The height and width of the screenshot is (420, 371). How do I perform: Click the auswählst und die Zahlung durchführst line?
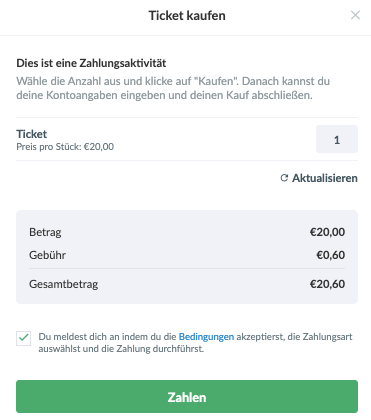tap(121, 349)
